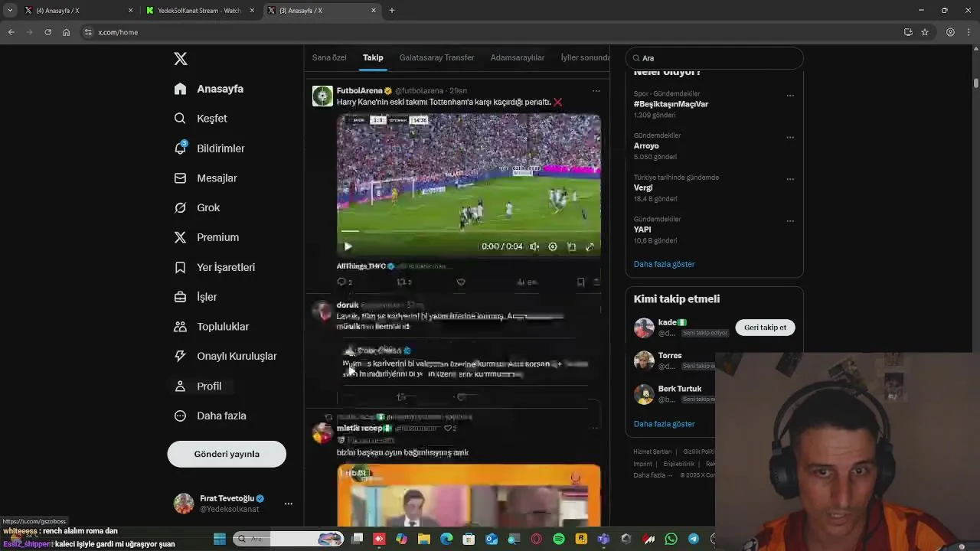Viewport: 980px width, 551px height.
Task: Open Windows Start menu
Action: (x=220, y=540)
